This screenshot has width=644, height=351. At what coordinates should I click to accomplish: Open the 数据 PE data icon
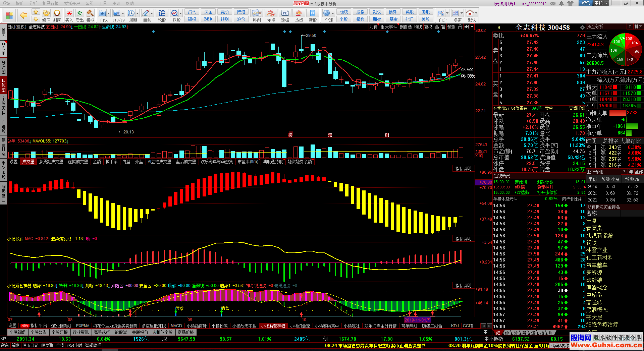pyautogui.click(x=285, y=16)
